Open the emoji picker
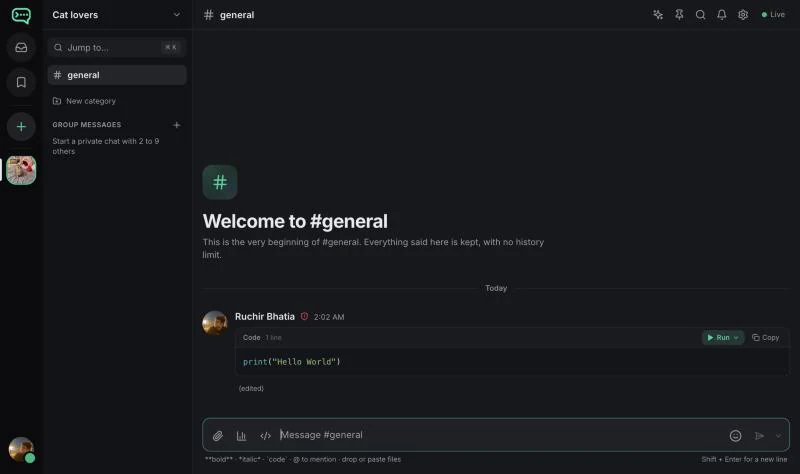 point(735,436)
